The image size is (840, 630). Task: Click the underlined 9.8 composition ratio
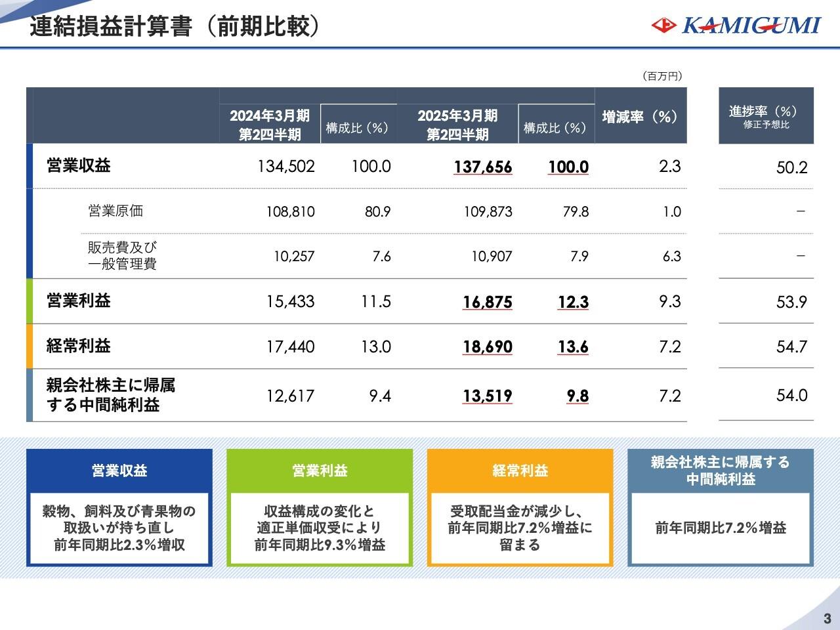click(578, 396)
